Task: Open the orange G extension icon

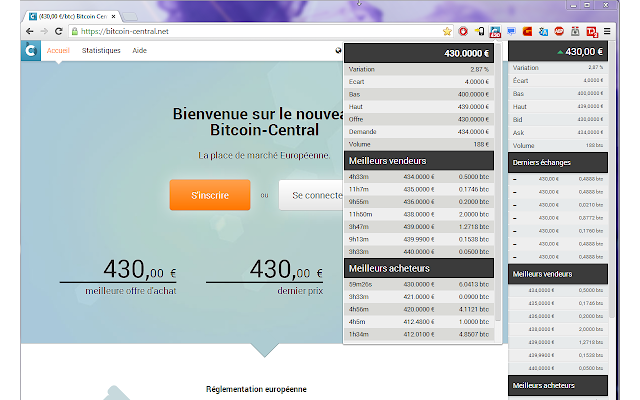Action: click(527, 31)
